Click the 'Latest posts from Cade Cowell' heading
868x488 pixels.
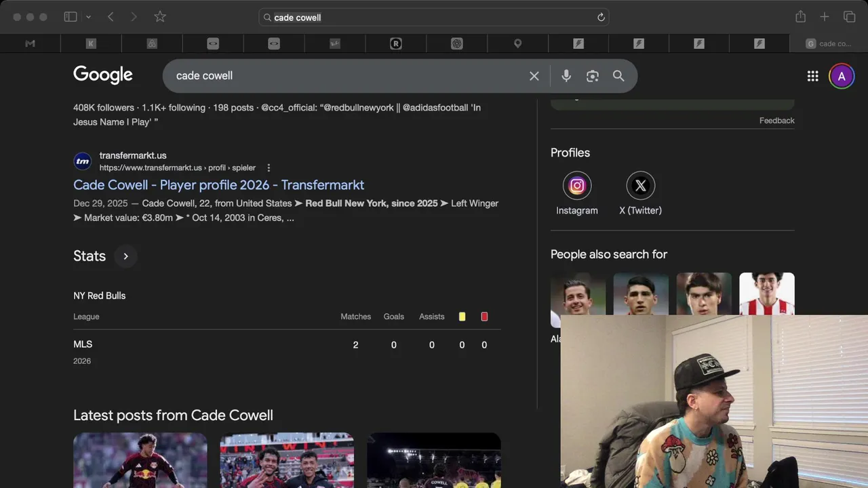(173, 415)
